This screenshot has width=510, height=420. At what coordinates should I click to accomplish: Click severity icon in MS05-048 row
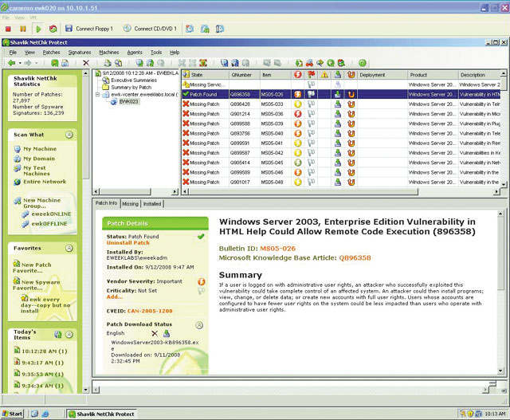click(x=297, y=183)
